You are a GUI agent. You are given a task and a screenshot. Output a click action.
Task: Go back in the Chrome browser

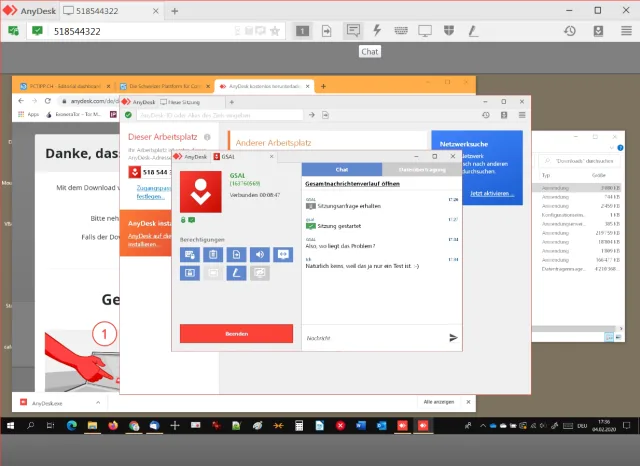click(21, 101)
